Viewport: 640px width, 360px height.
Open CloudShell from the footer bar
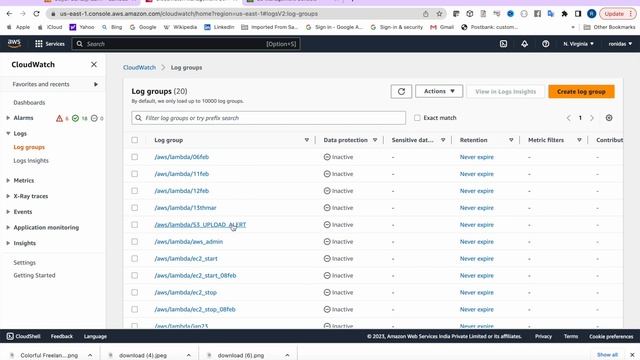pyautogui.click(x=24, y=336)
